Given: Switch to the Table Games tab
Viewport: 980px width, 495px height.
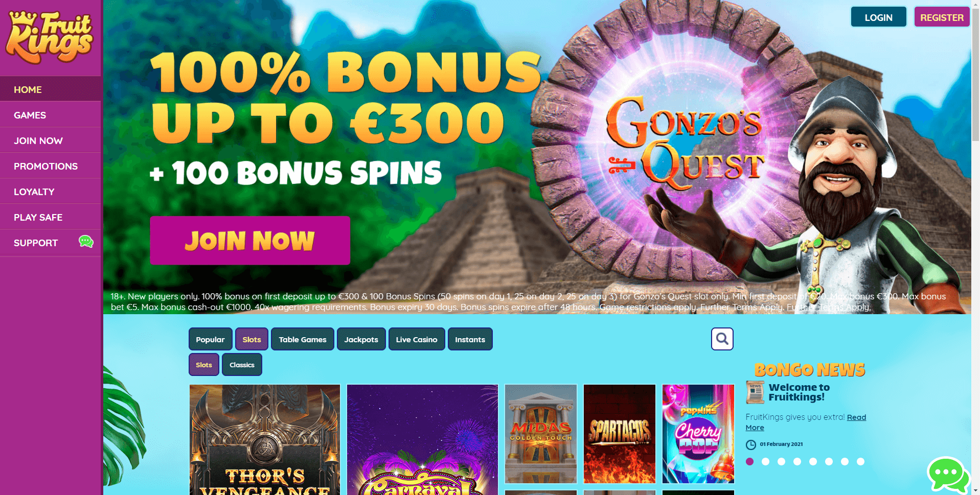Looking at the screenshot, I should point(302,339).
